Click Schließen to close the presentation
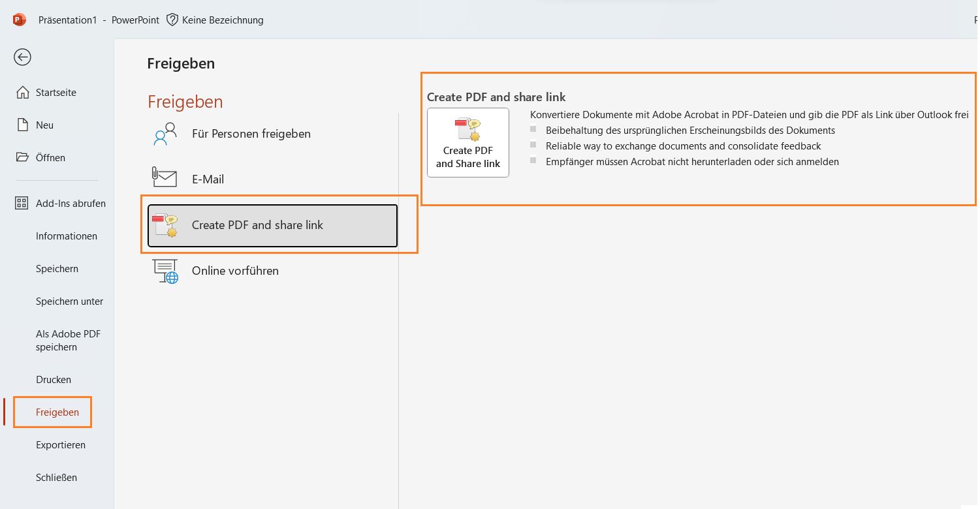Viewport: 980px width, 509px height. tap(56, 477)
